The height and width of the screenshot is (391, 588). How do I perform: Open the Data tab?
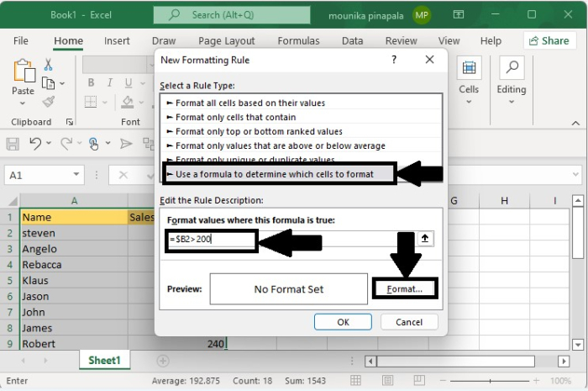point(352,40)
